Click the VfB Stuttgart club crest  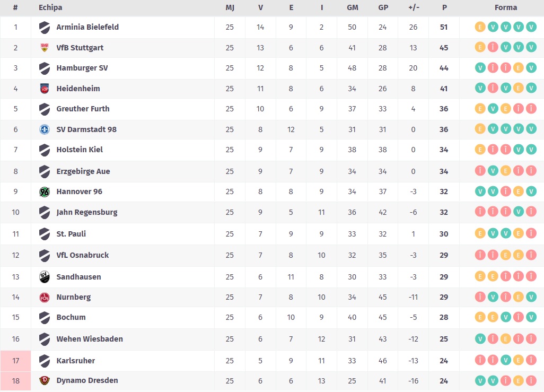pos(45,48)
